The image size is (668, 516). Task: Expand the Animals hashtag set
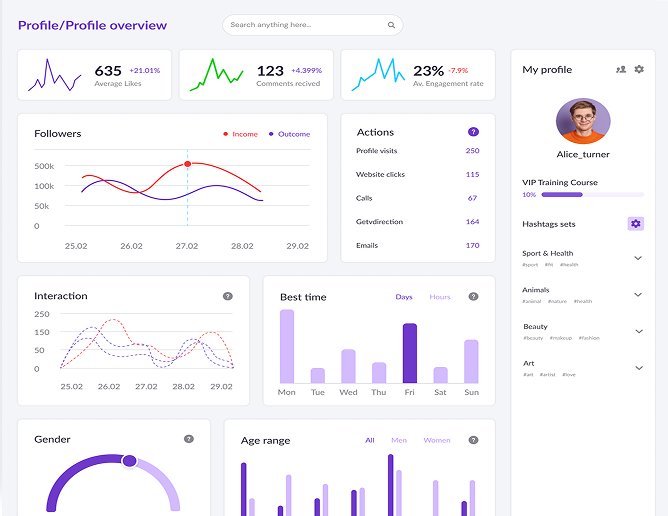638,294
